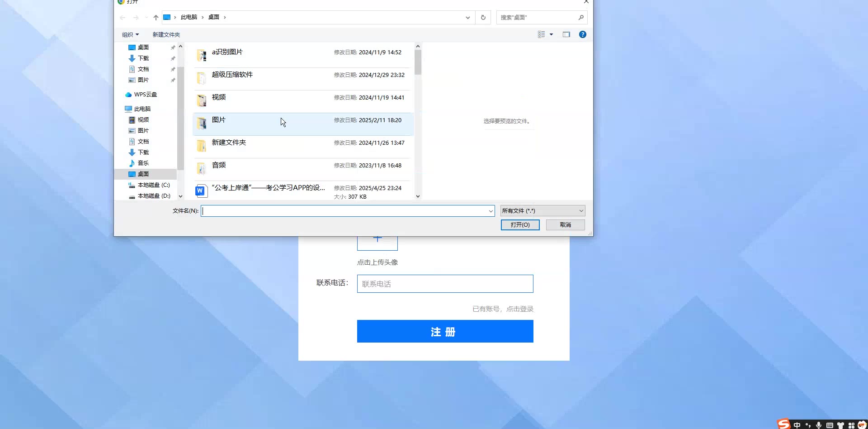The image size is (868, 429).
Task: Open the pinned 下载 quick access item
Action: click(x=143, y=58)
